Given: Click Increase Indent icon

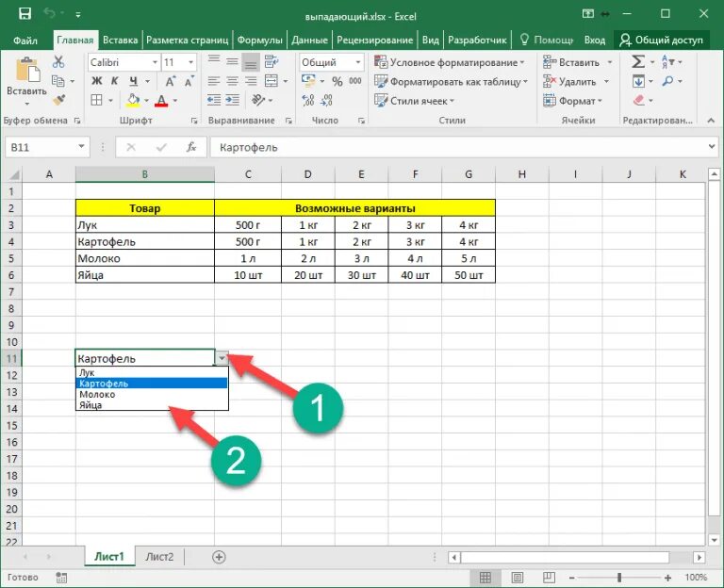Looking at the screenshot, I should click(232, 100).
